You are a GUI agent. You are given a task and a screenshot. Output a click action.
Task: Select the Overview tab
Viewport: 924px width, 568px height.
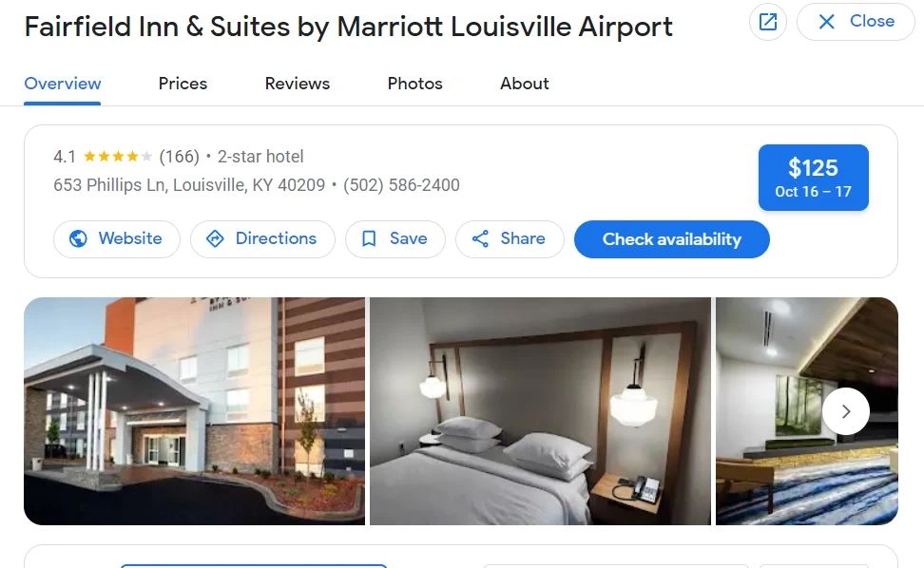(x=63, y=84)
